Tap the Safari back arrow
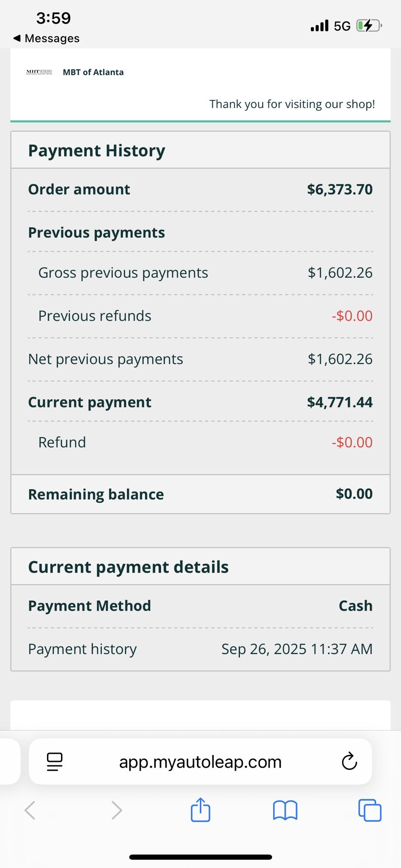Image resolution: width=401 pixels, height=868 pixels. pyautogui.click(x=30, y=810)
